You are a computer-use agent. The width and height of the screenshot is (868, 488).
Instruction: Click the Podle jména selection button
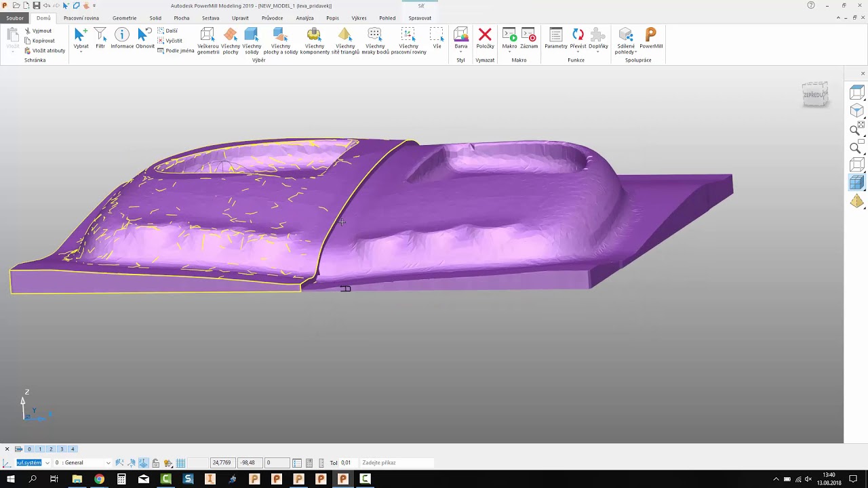pos(176,51)
